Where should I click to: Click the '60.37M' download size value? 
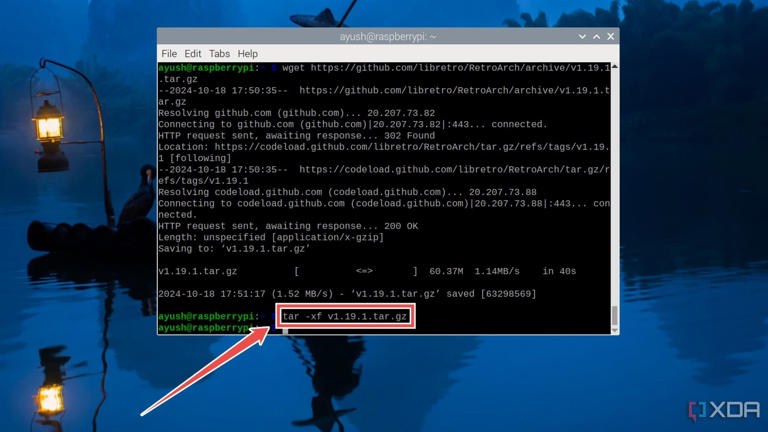tap(446, 271)
